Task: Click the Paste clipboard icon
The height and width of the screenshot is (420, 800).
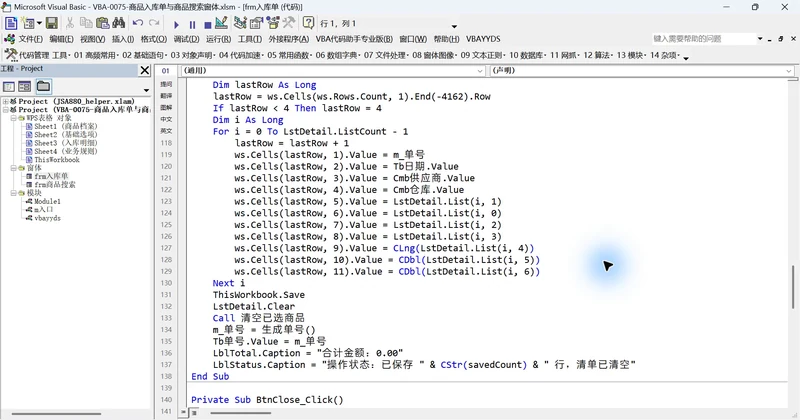Action: coord(103,23)
